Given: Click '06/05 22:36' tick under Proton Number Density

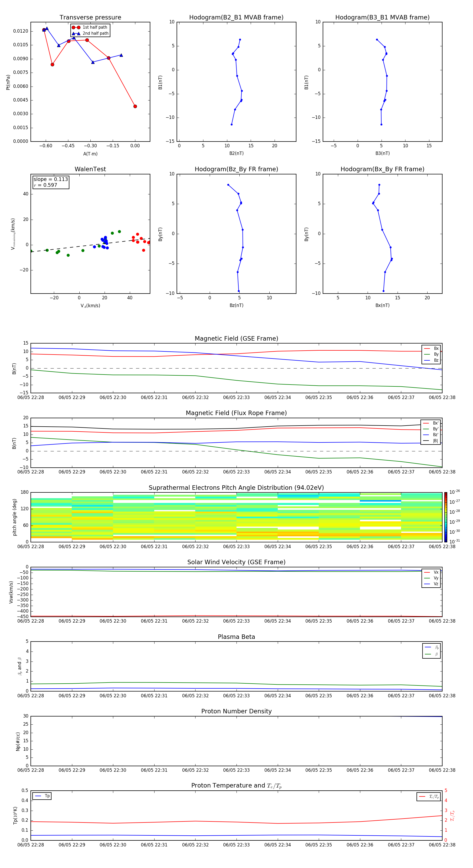Looking at the screenshot, I should click(360, 770).
